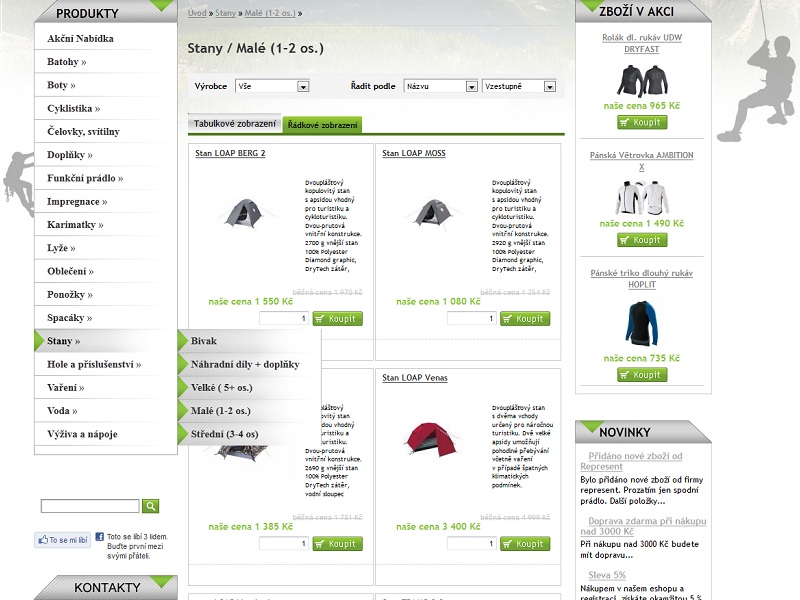Screen dimensions: 800x600
Task: Select the Řádkové zobrazení tab
Action: [322, 125]
